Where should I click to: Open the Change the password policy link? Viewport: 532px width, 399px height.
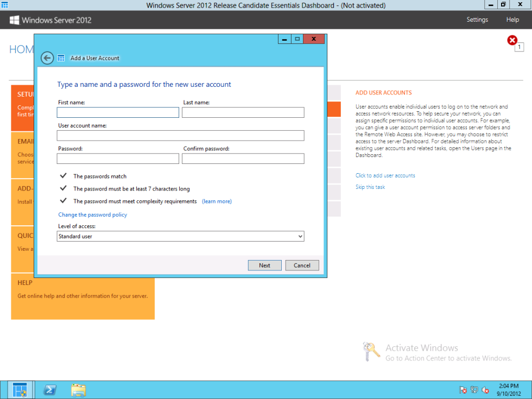[x=92, y=214]
